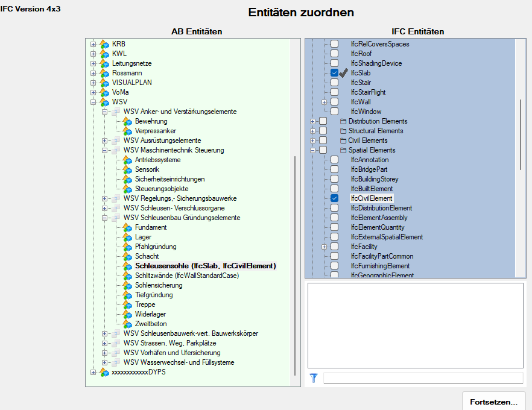Viewport: 532px width, 410px height.
Task: Click the Verpressanker item icon
Action: pos(127,131)
